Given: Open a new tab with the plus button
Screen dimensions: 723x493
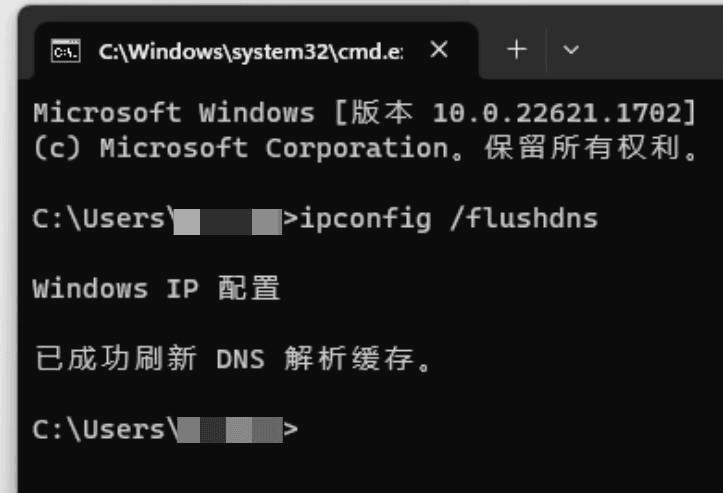Looking at the screenshot, I should point(516,50).
